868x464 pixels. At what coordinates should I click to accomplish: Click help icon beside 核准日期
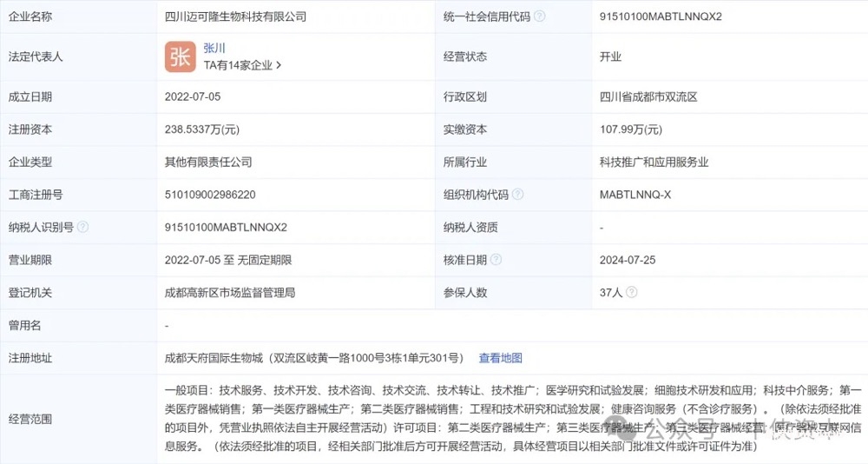click(496, 260)
